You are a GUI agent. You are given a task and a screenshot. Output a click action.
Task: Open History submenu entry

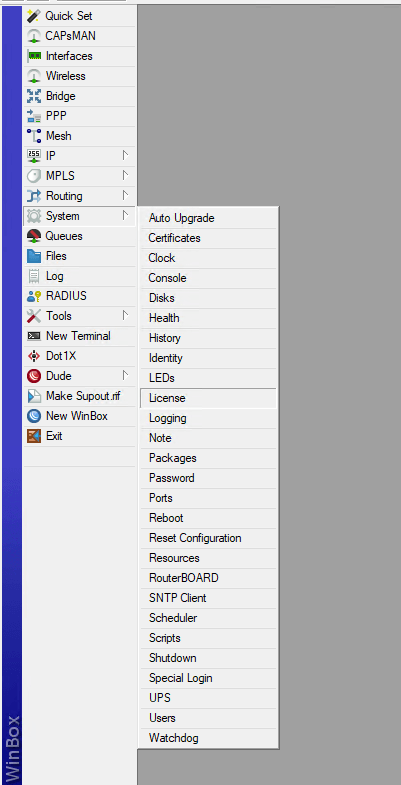coord(208,338)
